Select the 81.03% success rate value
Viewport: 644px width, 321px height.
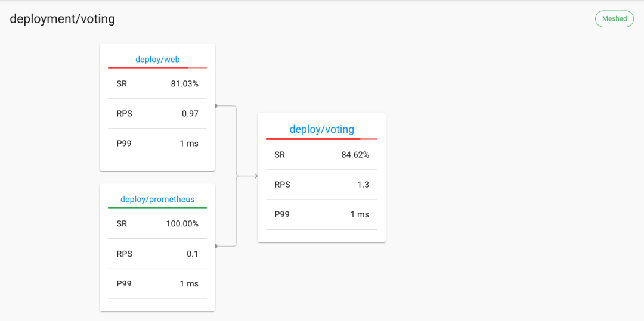(184, 84)
